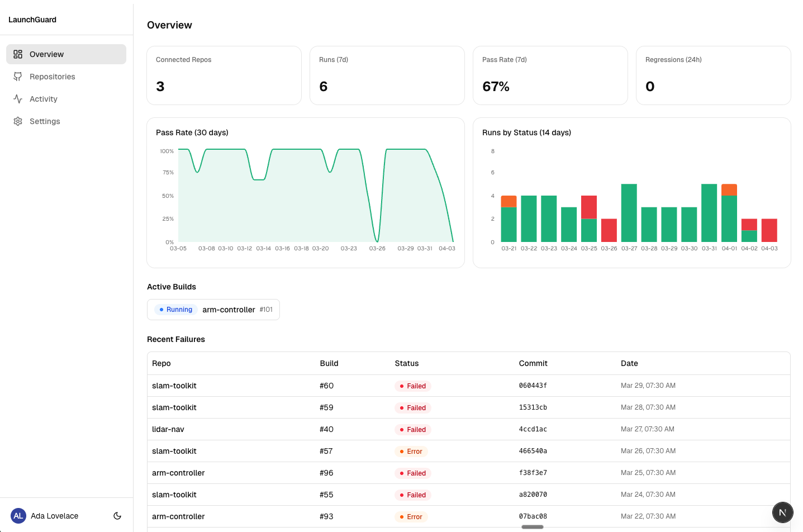Open the Settings page
803x532 pixels.
point(45,121)
